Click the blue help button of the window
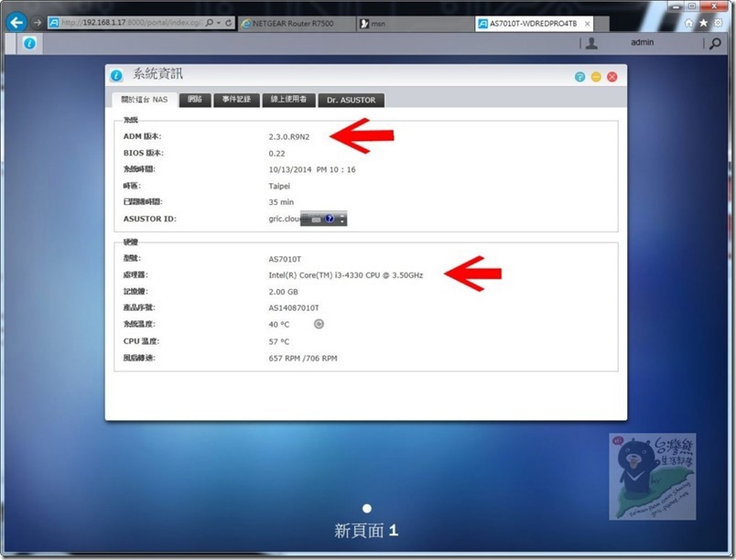This screenshot has width=736, height=560. click(x=580, y=77)
